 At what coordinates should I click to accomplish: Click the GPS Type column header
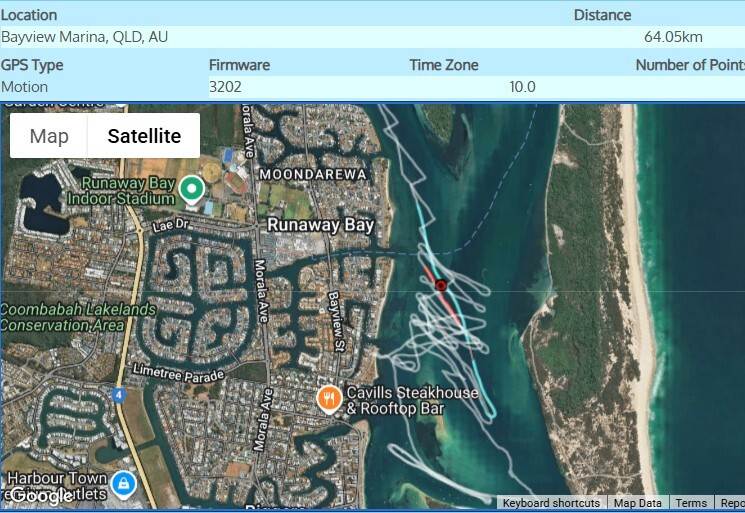point(32,65)
